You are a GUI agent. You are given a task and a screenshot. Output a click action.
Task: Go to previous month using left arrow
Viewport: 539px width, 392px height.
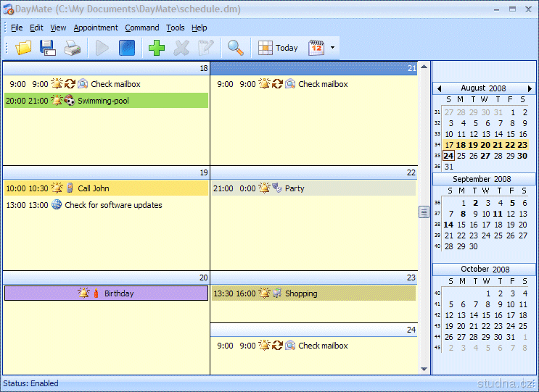(439, 88)
